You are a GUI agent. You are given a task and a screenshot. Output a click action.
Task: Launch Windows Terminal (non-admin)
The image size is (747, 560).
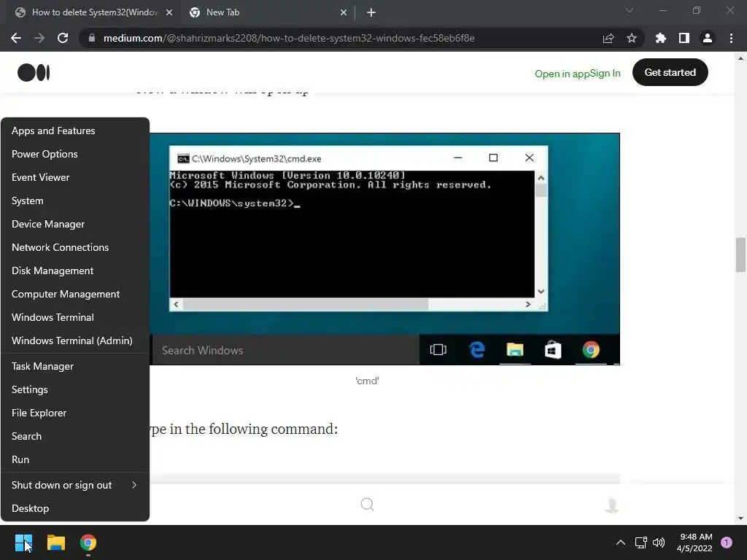[x=75, y=317]
